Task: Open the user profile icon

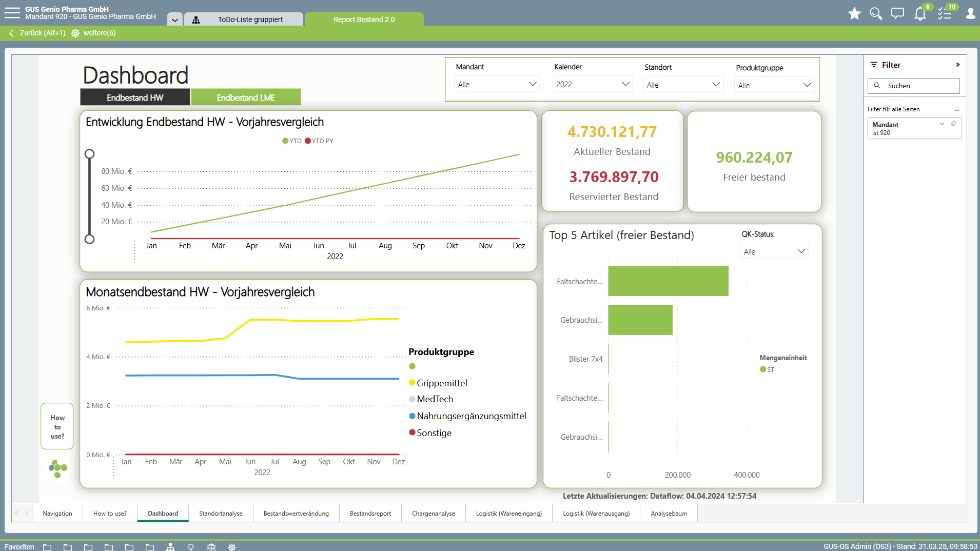Action: 970,14
